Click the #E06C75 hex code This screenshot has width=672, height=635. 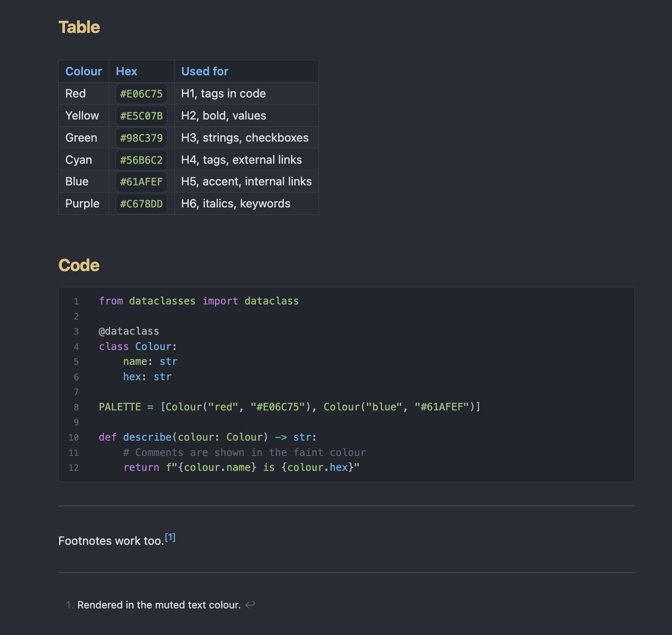pyautogui.click(x=141, y=94)
